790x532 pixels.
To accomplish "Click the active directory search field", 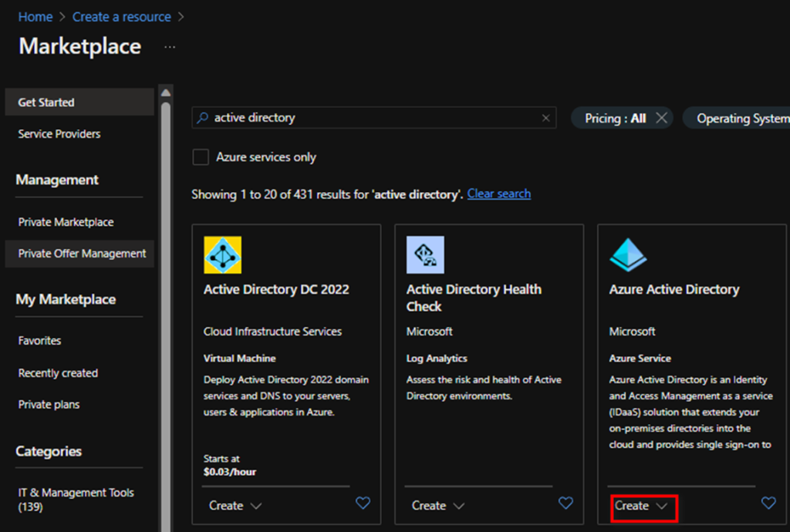I will pos(374,118).
